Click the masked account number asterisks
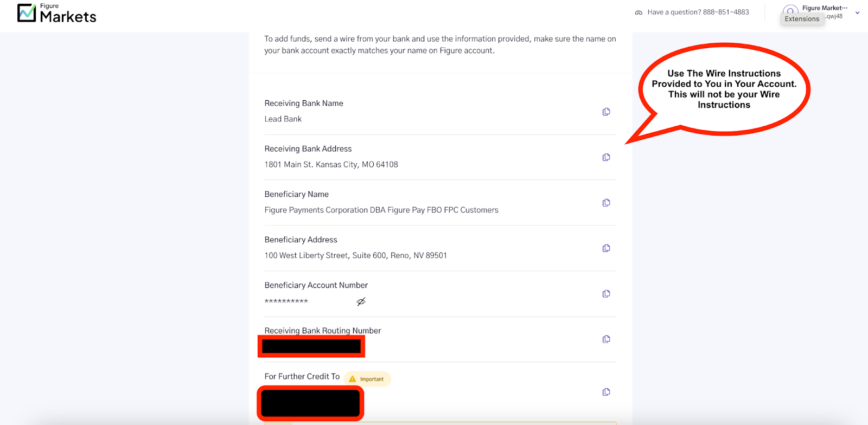868x425 pixels. [x=286, y=301]
